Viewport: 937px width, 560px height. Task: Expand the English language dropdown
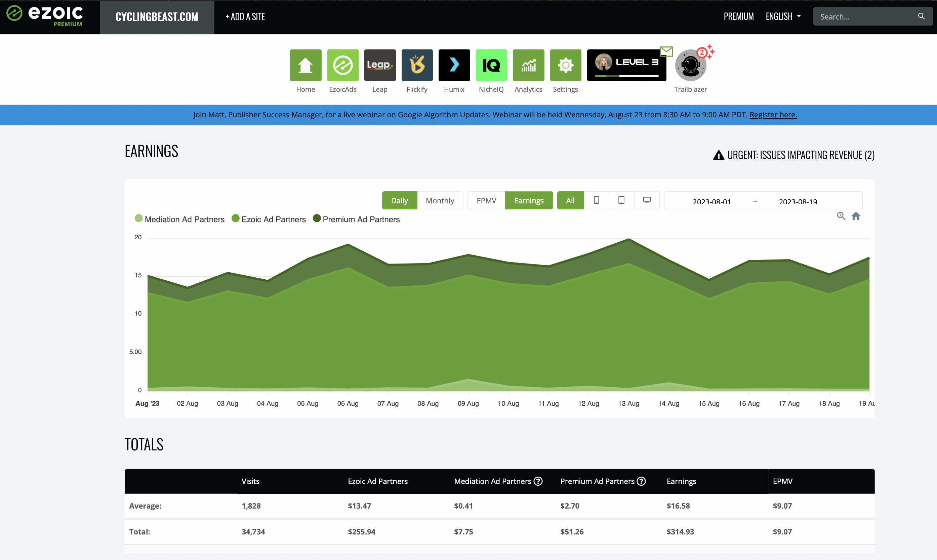[x=783, y=16]
